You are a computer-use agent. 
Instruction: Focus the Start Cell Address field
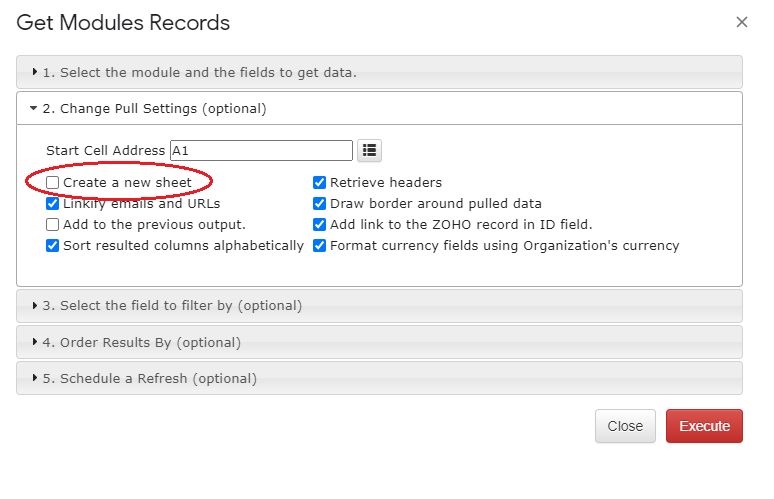261,151
